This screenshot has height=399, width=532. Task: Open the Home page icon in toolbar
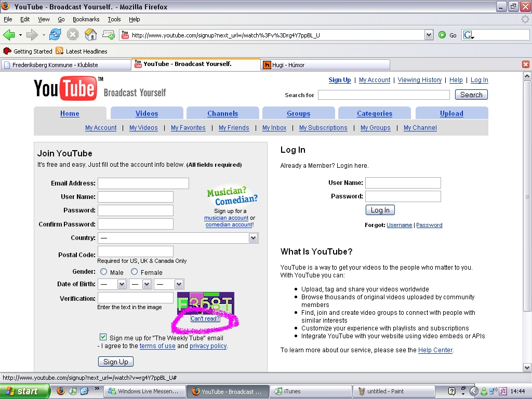pos(90,34)
